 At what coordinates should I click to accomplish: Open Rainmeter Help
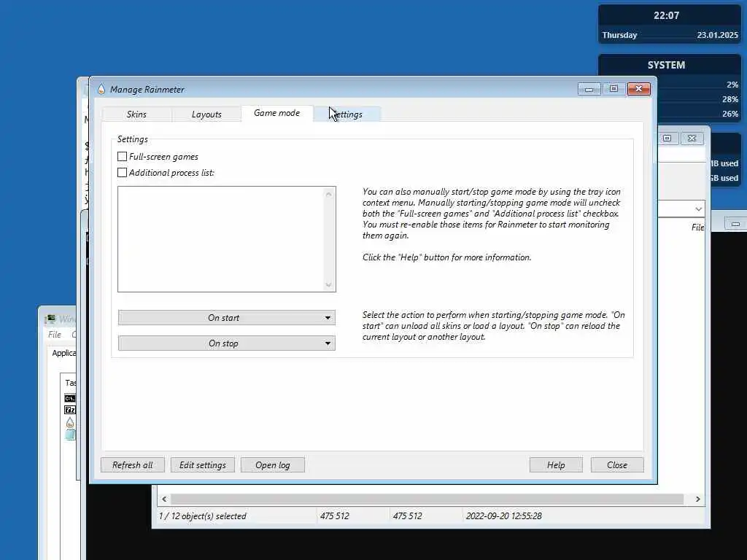(556, 464)
